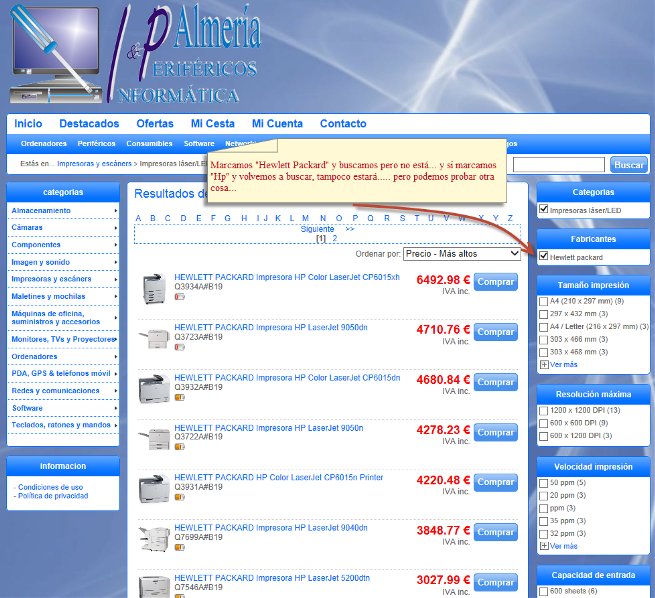Click into the search text field
655x598 pixels.
point(558,165)
